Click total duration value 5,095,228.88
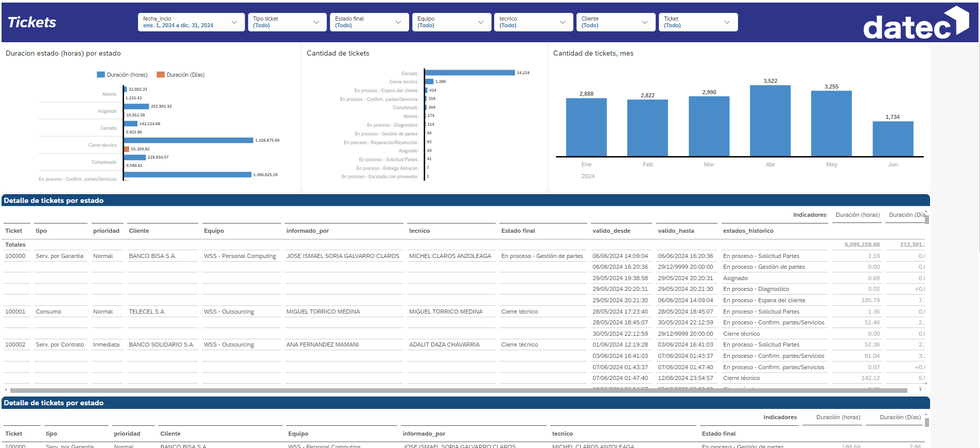 tap(862, 245)
